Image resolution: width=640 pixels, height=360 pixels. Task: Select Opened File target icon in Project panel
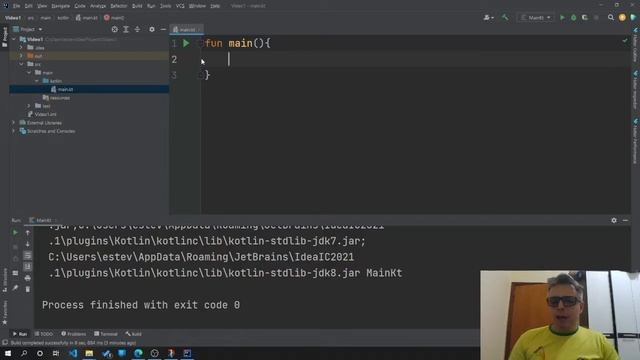pyautogui.click(x=115, y=29)
